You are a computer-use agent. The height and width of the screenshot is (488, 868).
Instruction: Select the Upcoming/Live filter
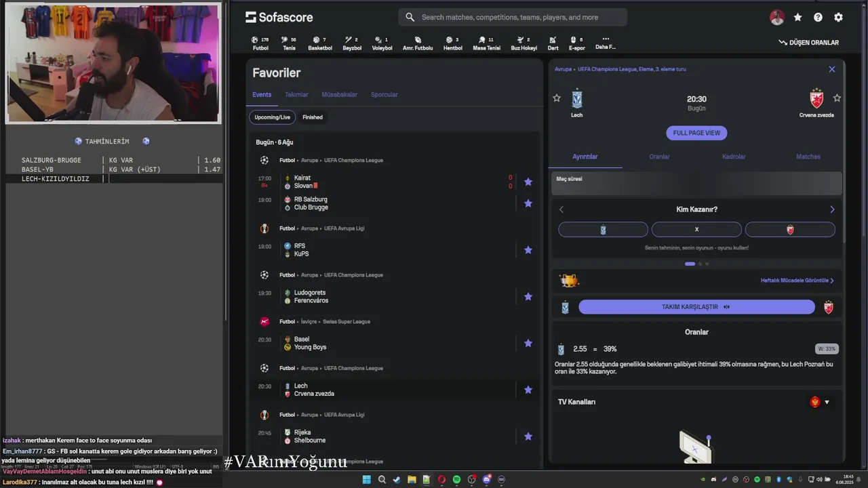pyautogui.click(x=272, y=117)
